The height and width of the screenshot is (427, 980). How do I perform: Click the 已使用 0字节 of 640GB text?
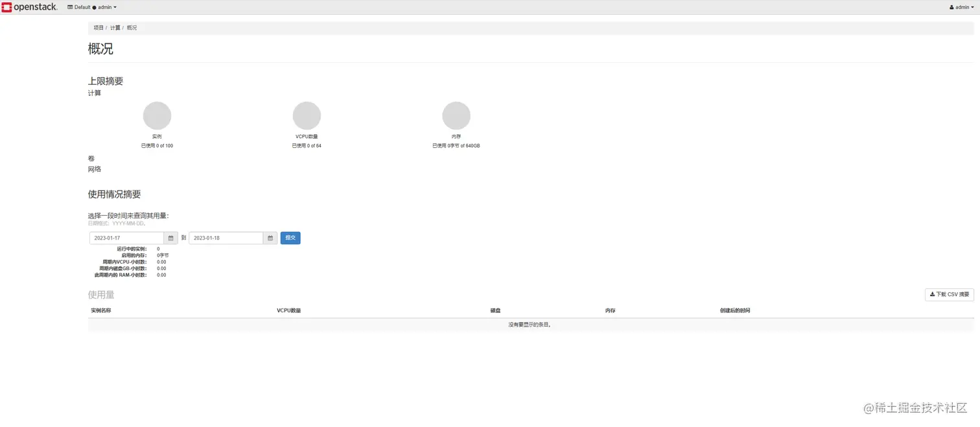click(x=456, y=146)
